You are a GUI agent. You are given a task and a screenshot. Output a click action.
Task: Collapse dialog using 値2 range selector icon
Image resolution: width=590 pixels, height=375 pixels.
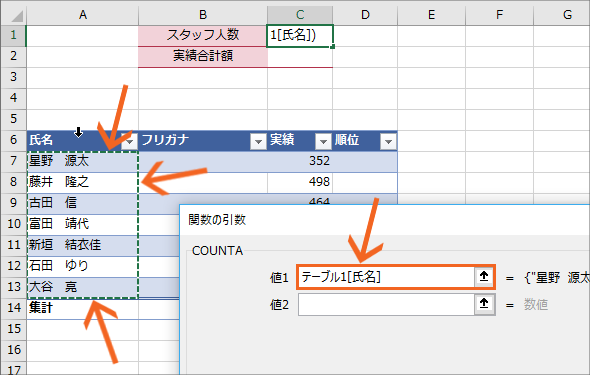484,304
